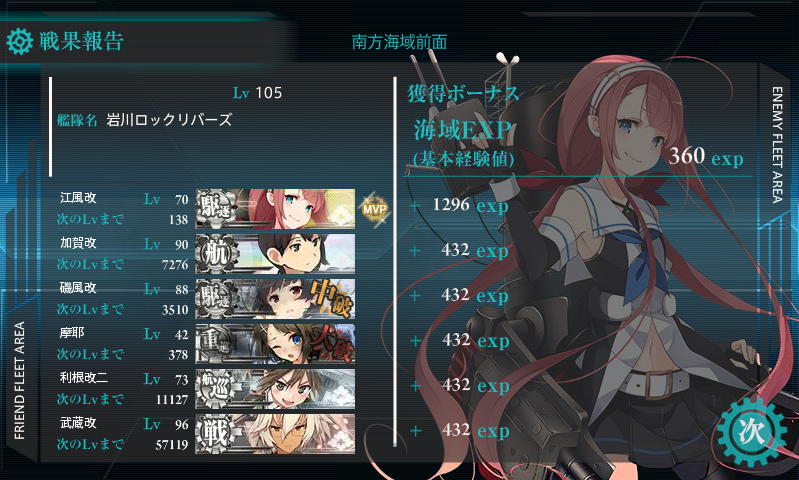This screenshot has height=480, width=799.
Task: Click the 利根改二 ship name label
Action: click(84, 378)
